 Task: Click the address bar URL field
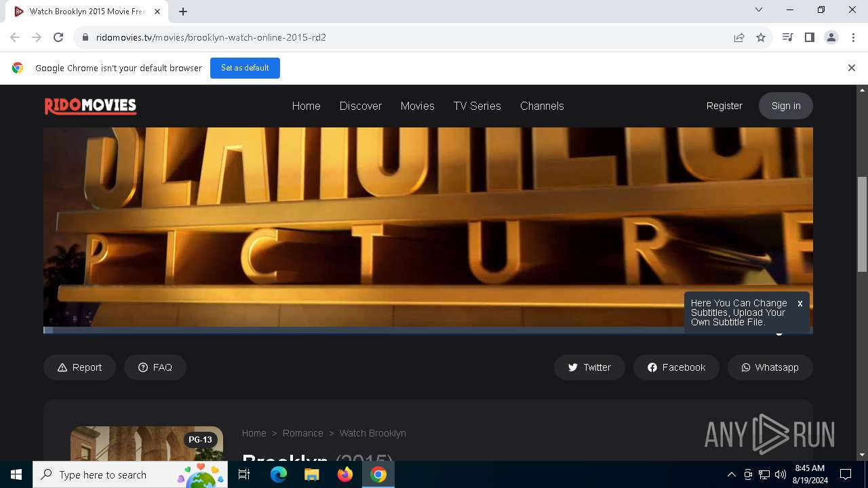(407, 37)
